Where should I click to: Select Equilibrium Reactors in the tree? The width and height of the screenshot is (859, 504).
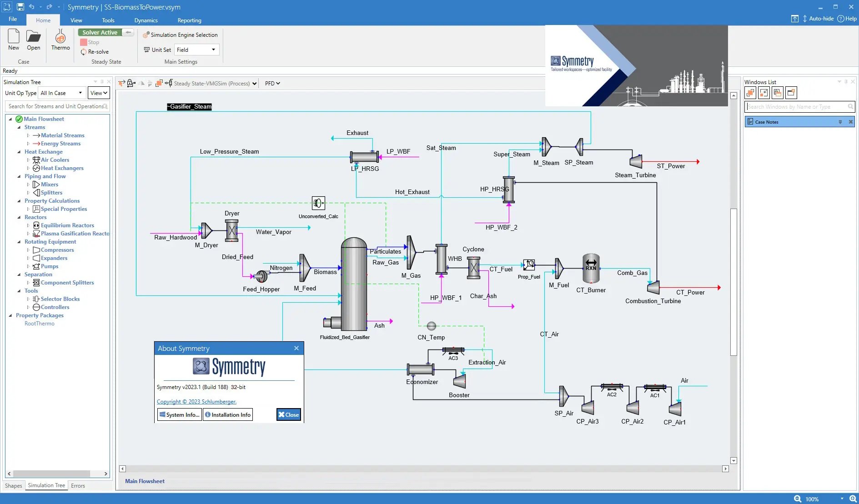tap(67, 225)
